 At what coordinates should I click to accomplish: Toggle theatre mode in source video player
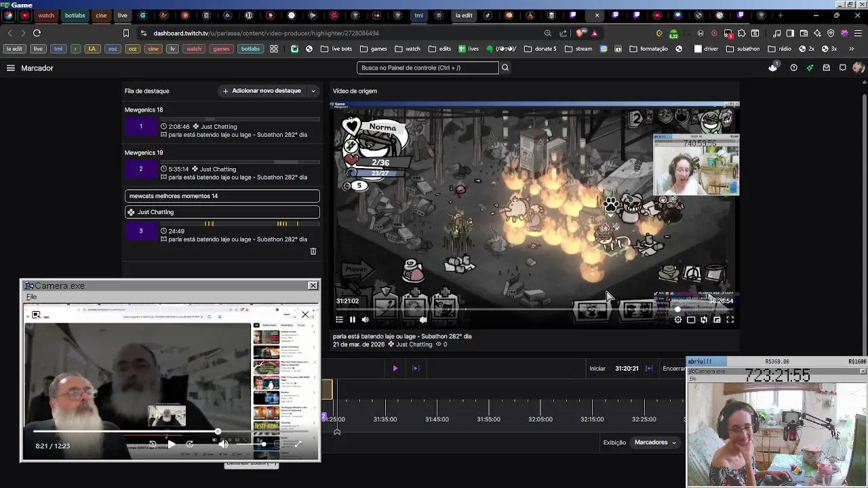click(691, 320)
